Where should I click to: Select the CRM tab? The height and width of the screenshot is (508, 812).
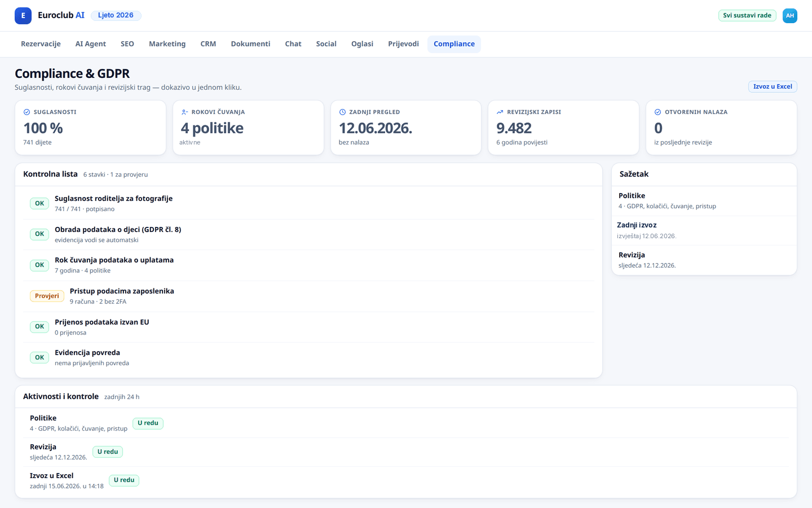coord(208,44)
